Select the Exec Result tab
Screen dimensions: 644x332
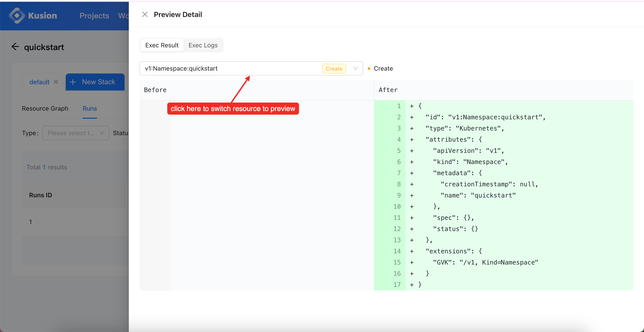click(162, 45)
